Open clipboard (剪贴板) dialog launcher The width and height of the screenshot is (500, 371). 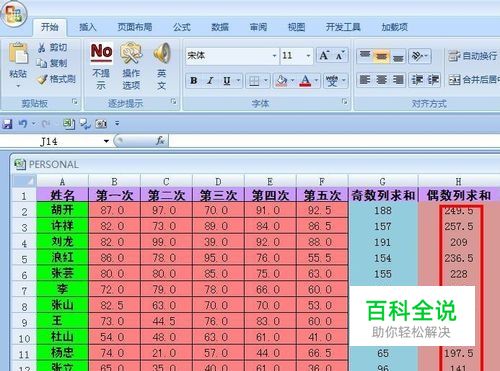click(75, 102)
